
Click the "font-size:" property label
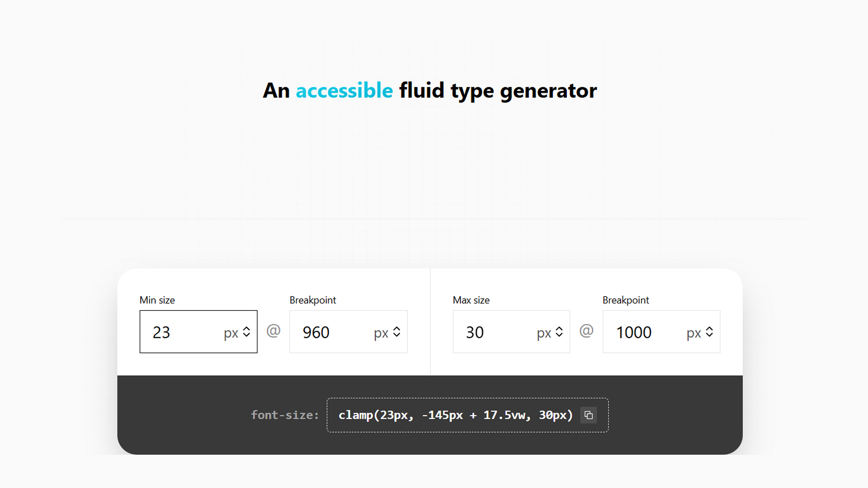click(285, 415)
